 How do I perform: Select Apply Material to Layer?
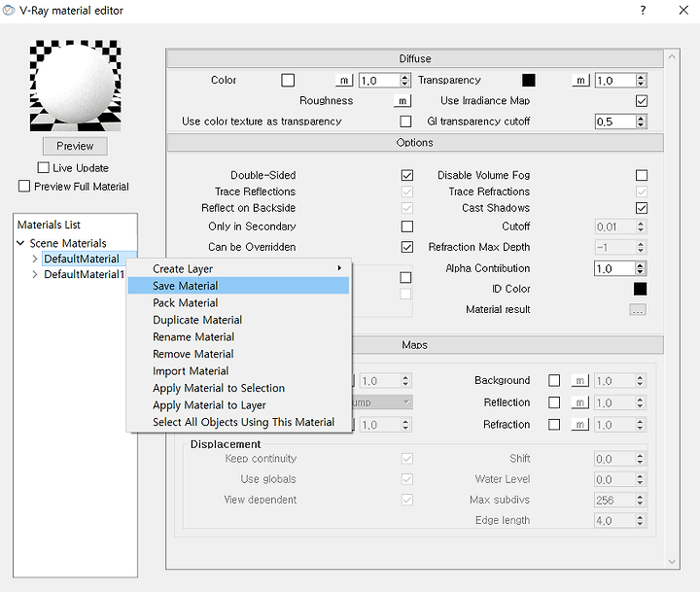pyautogui.click(x=238, y=405)
